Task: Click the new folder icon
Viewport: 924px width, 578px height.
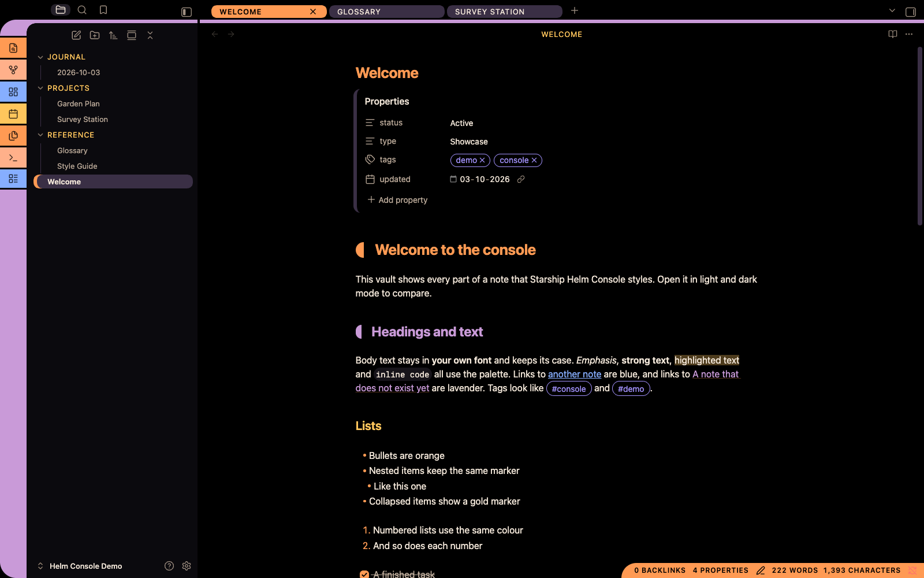Action: coord(95,35)
